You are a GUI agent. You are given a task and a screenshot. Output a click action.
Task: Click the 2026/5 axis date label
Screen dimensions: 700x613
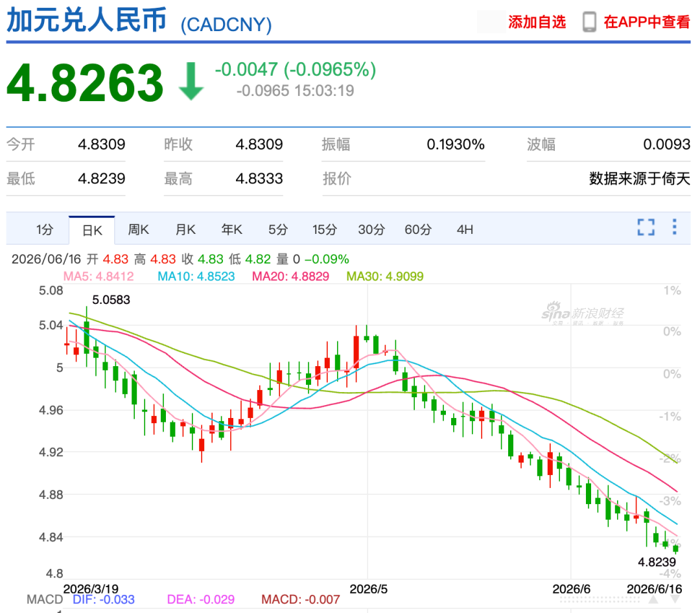pos(368,589)
